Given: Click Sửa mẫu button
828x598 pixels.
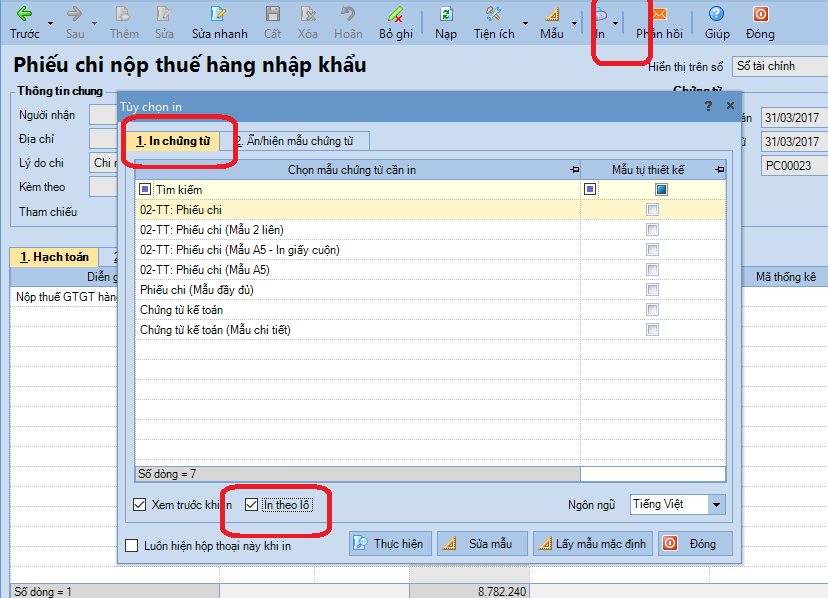Looking at the screenshot, I should click(x=482, y=544).
